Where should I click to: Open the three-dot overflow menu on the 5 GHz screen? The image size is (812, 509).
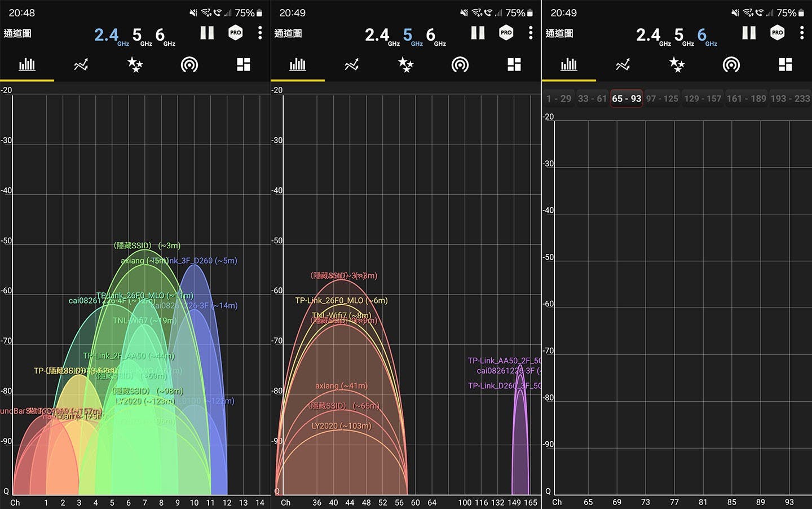531,33
